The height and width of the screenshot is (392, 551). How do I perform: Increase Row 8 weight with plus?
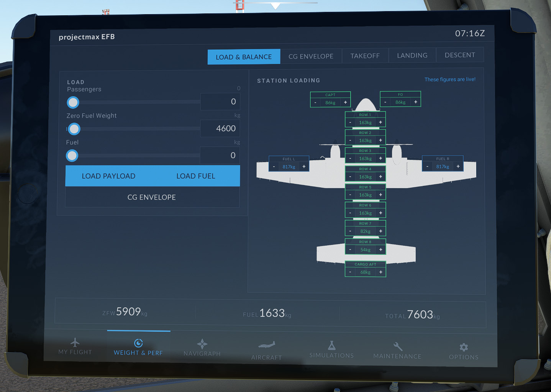[x=380, y=249]
